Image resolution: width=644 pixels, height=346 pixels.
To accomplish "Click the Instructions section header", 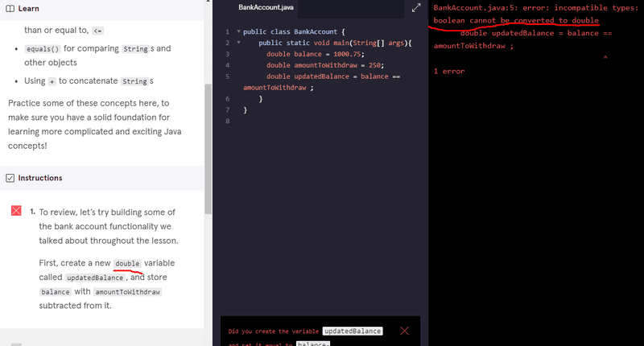I will click(39, 178).
